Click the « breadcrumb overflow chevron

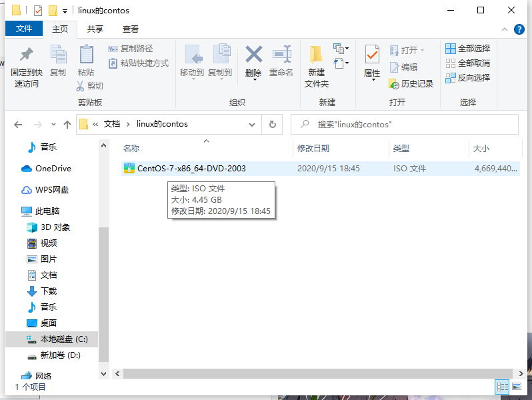pos(96,124)
